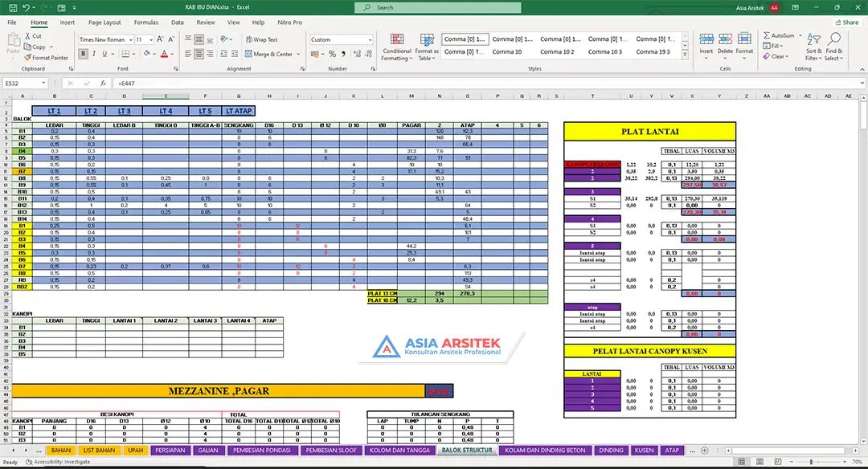Click the Format Painter tool
Screen dimensions: 868x469
tap(47, 58)
